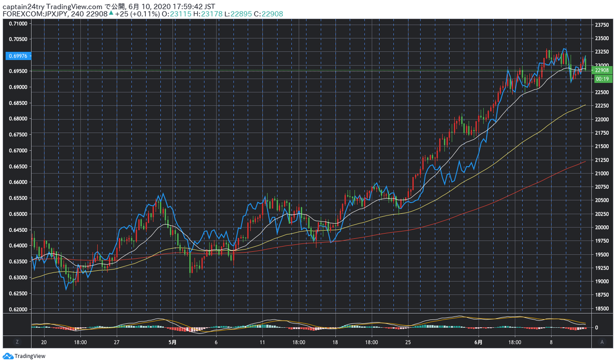Screen dimensions: 616x364
Task: Click the 23750 right price axis label
Action: pyautogui.click(x=602, y=25)
